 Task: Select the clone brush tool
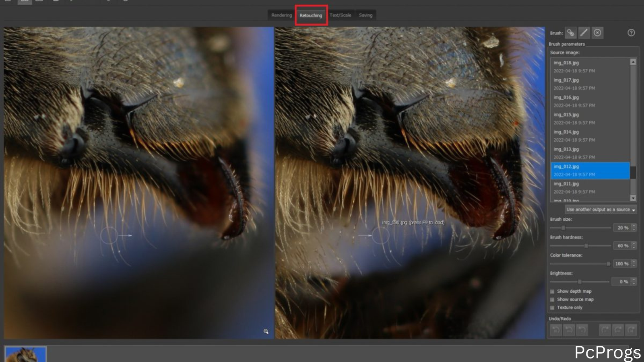571,33
